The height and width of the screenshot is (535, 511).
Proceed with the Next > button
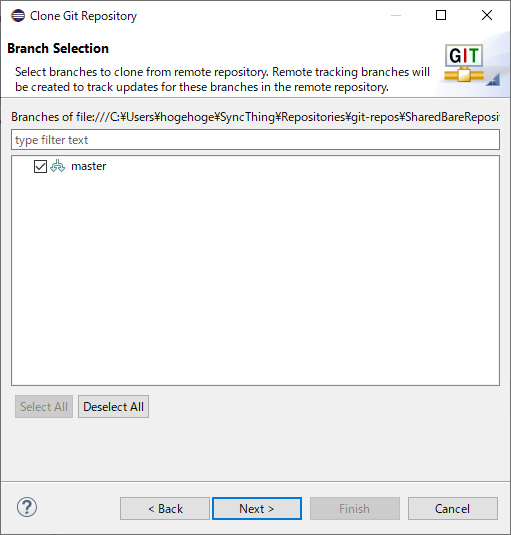click(257, 509)
